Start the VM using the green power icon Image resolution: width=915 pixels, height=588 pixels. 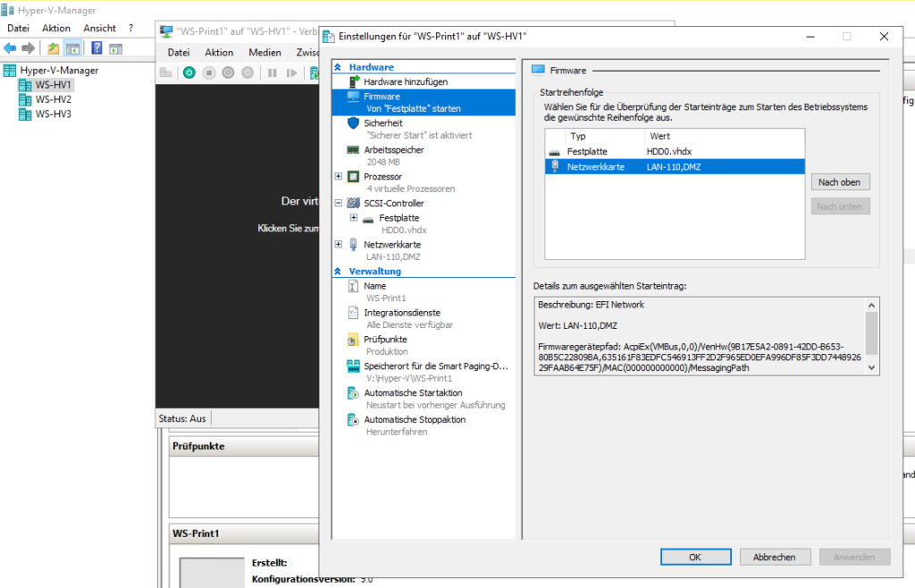tap(189, 72)
